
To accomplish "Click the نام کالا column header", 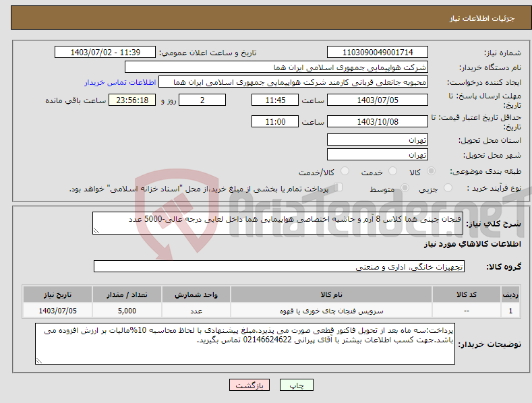I will 331,294.
